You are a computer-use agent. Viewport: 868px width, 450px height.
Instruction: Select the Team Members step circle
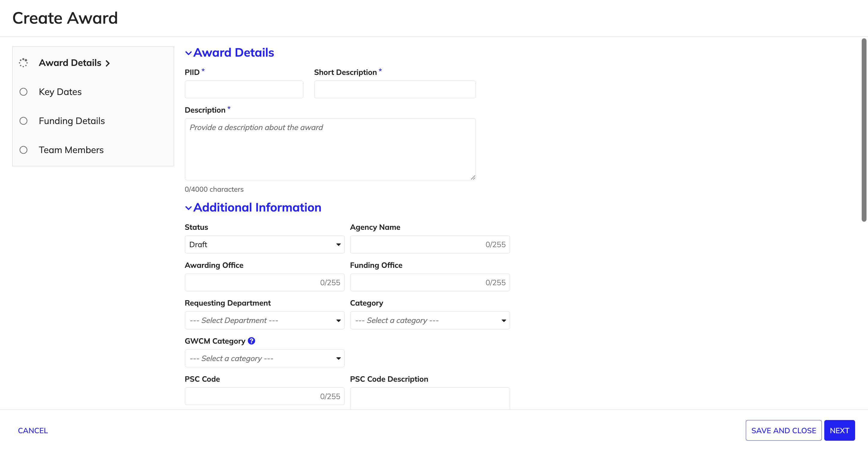[23, 150]
